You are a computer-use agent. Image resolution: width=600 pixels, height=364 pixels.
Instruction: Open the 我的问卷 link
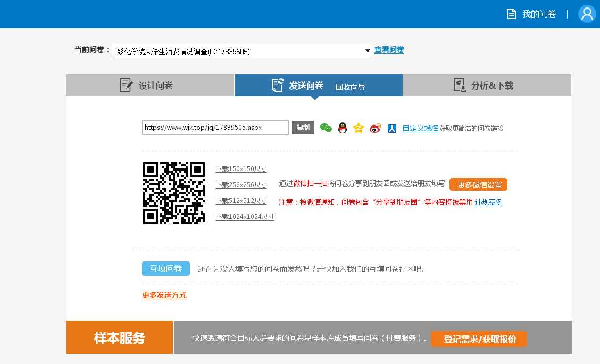[539, 14]
